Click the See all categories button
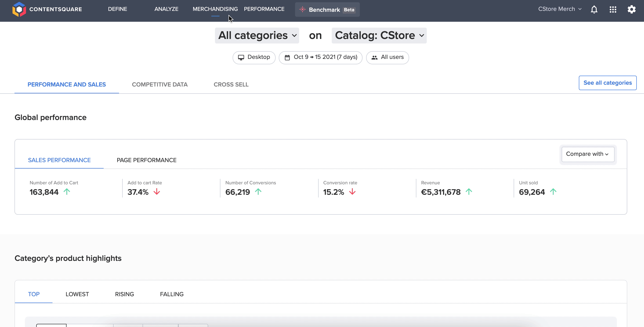Screen dimensions: 644x327 (x=608, y=83)
